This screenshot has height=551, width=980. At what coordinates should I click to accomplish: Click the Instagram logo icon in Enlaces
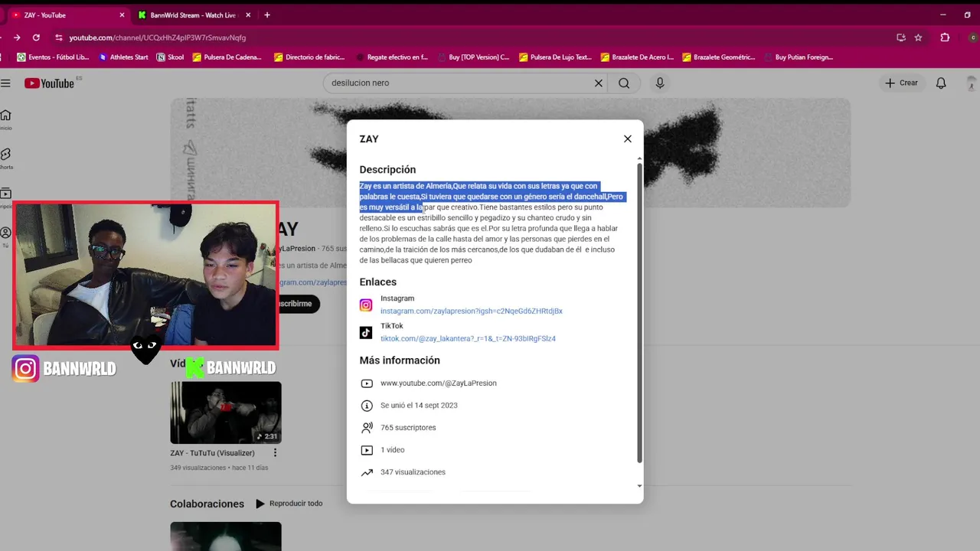click(366, 305)
